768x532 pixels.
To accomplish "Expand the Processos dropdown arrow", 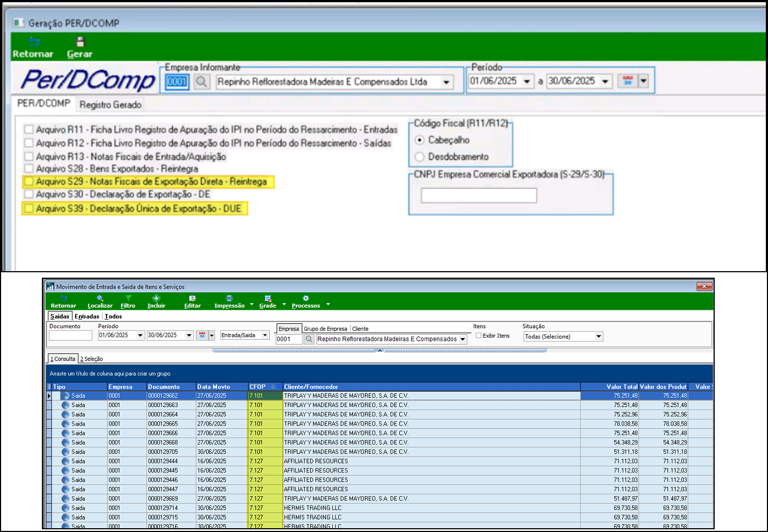I will point(328,304).
